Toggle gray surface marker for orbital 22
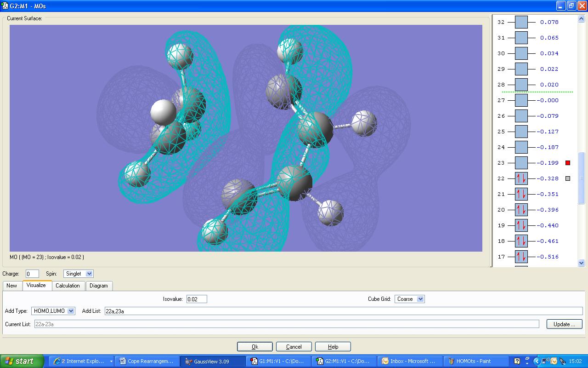The width and height of the screenshot is (588, 368). click(x=568, y=178)
